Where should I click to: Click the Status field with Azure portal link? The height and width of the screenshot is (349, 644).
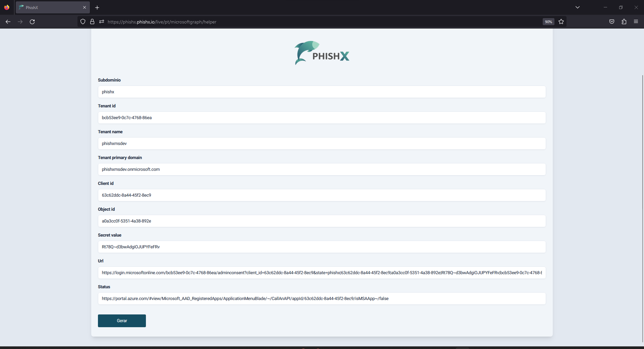point(322,299)
